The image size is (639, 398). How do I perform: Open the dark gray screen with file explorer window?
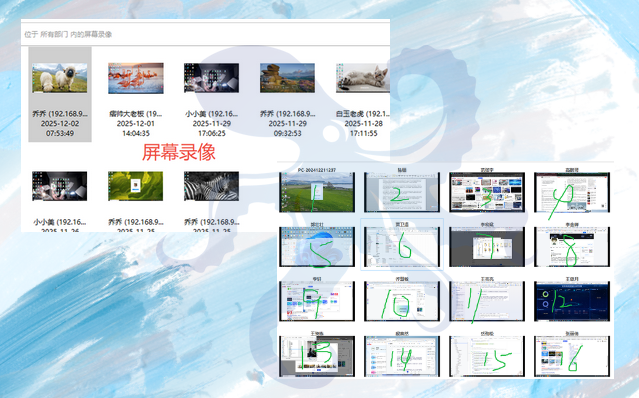pyautogui.click(x=487, y=247)
